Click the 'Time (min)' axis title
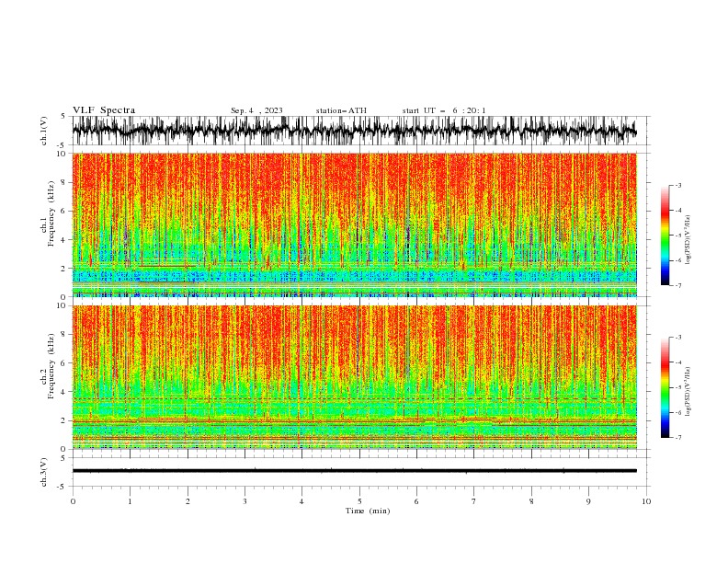The image size is (728, 563). pos(368,511)
